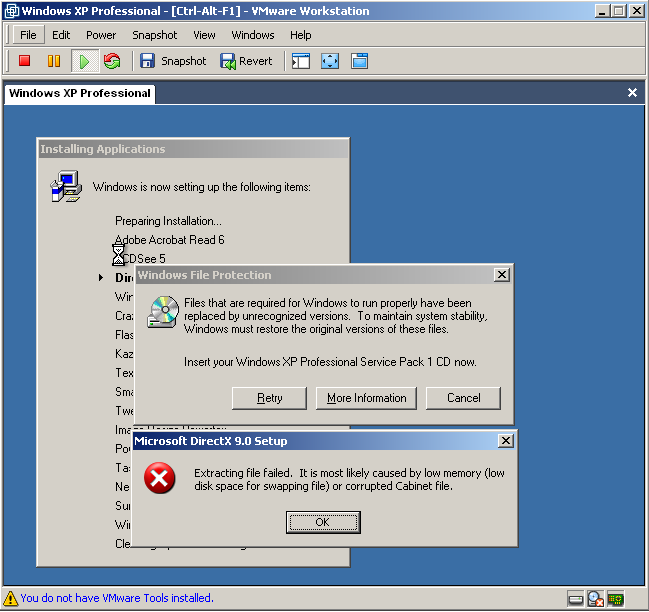Screen dimensions: 649x612
Task: Click the ACDSee 5 list item
Action: [140, 259]
